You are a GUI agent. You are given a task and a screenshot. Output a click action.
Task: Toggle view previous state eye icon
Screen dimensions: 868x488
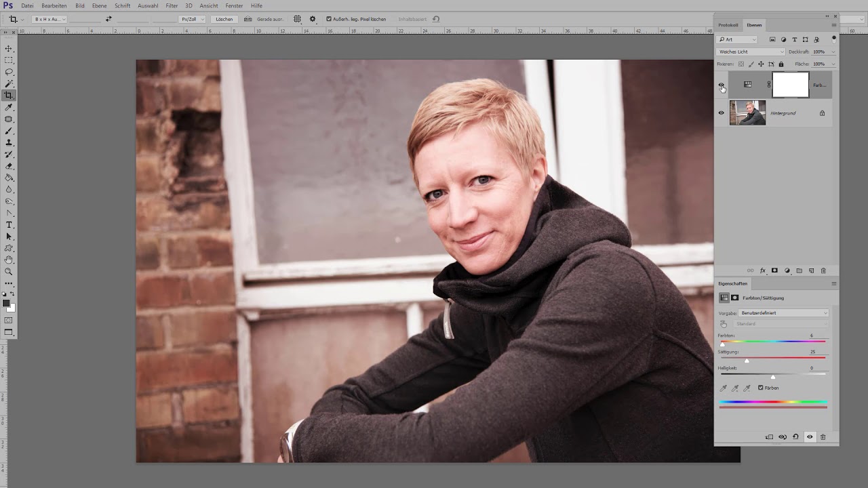coord(783,437)
